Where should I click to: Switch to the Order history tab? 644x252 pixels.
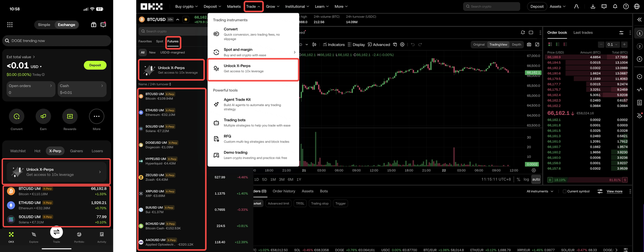(284, 191)
